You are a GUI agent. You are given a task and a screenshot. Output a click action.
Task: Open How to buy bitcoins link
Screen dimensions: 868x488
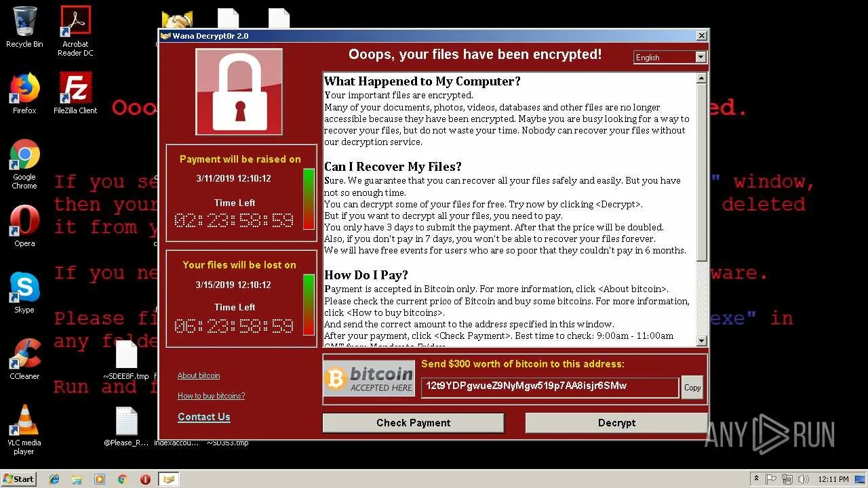[211, 396]
